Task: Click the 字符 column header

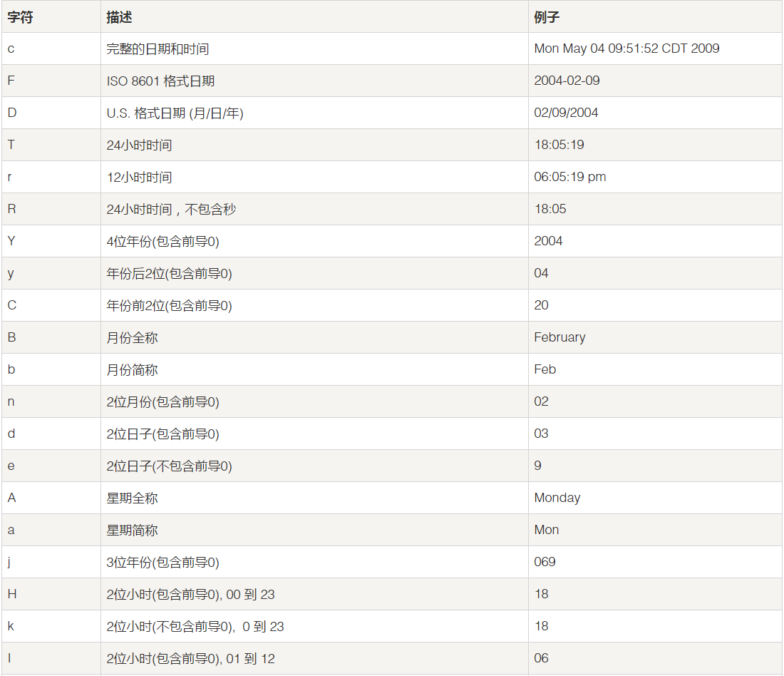Action: click(20, 17)
